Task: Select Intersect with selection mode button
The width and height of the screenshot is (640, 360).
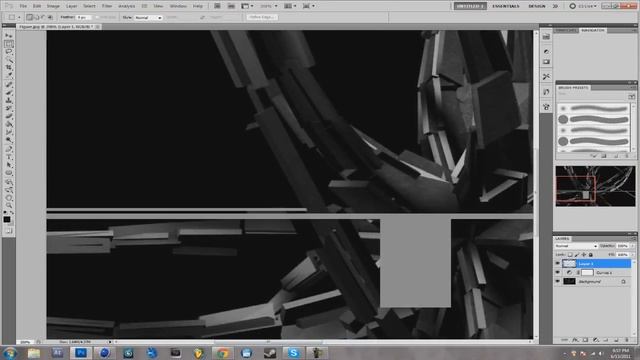Action: tap(50, 18)
